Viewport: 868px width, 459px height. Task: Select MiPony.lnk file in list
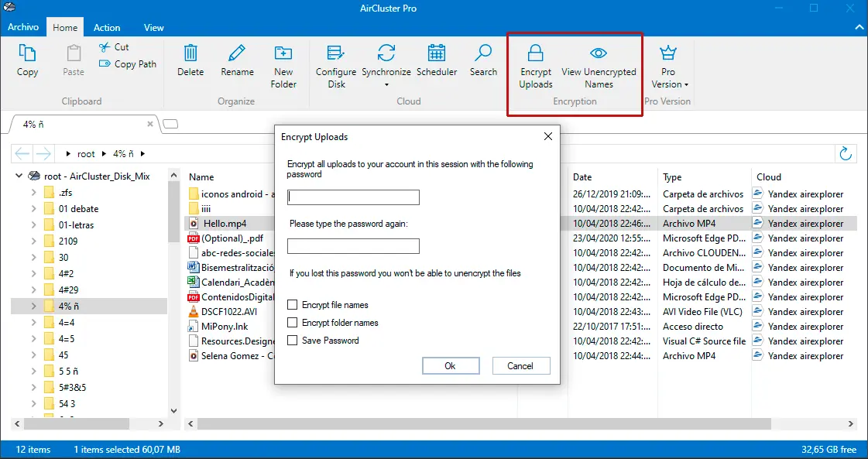[225, 327]
